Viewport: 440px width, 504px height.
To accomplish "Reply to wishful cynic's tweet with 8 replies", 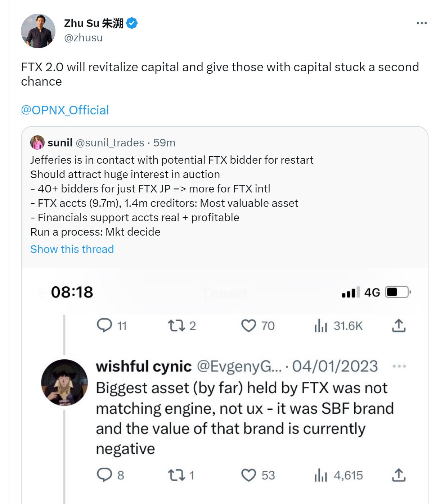I will [x=104, y=475].
